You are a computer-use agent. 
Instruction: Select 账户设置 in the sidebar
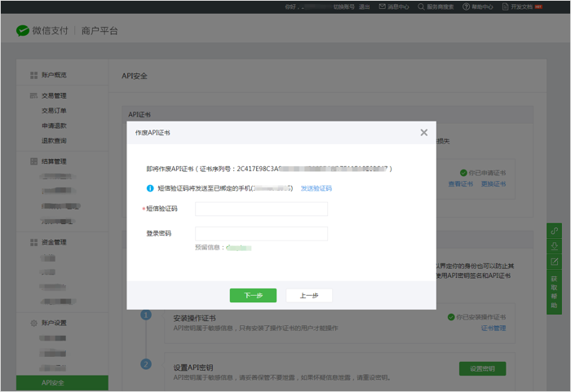point(54,323)
